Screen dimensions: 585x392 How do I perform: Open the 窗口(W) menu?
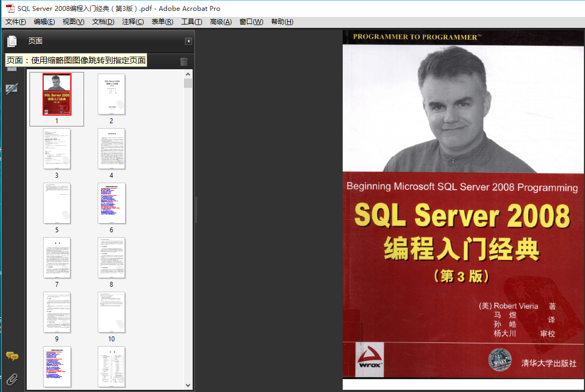(x=252, y=22)
